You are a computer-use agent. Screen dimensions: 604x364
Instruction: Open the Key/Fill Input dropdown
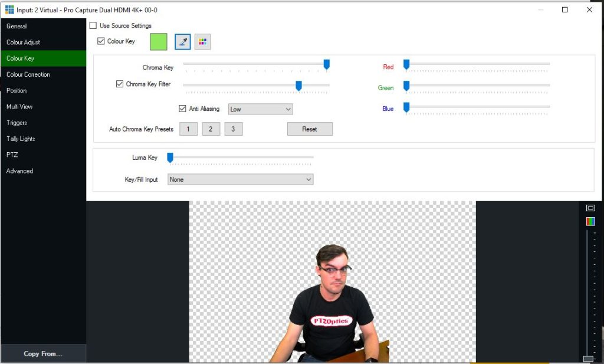(240, 179)
